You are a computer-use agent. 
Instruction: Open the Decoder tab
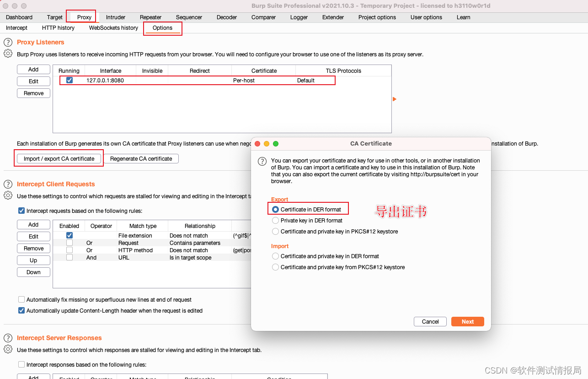(227, 17)
